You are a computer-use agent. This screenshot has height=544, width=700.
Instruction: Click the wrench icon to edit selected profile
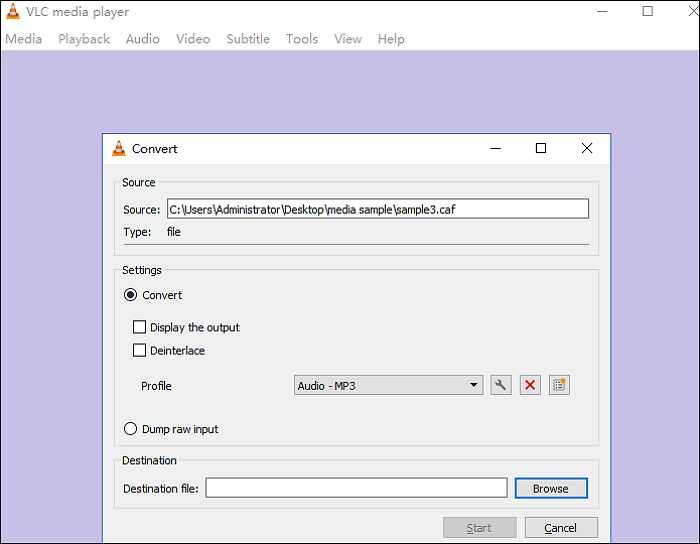click(x=500, y=385)
